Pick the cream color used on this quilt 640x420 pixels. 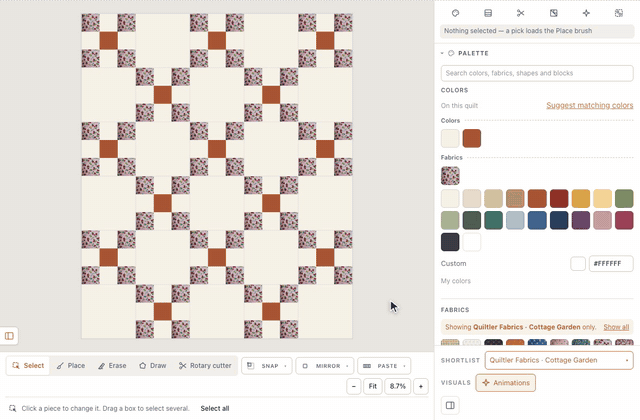(x=450, y=138)
